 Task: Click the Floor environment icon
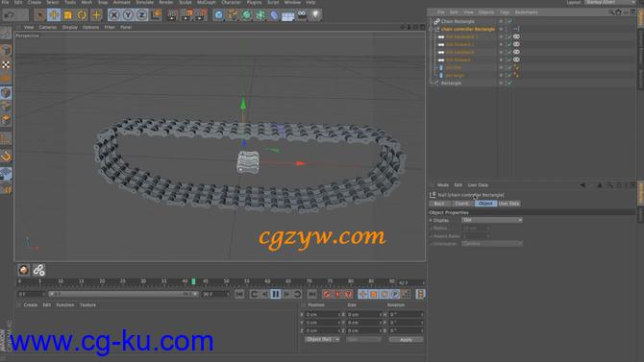pos(288,15)
